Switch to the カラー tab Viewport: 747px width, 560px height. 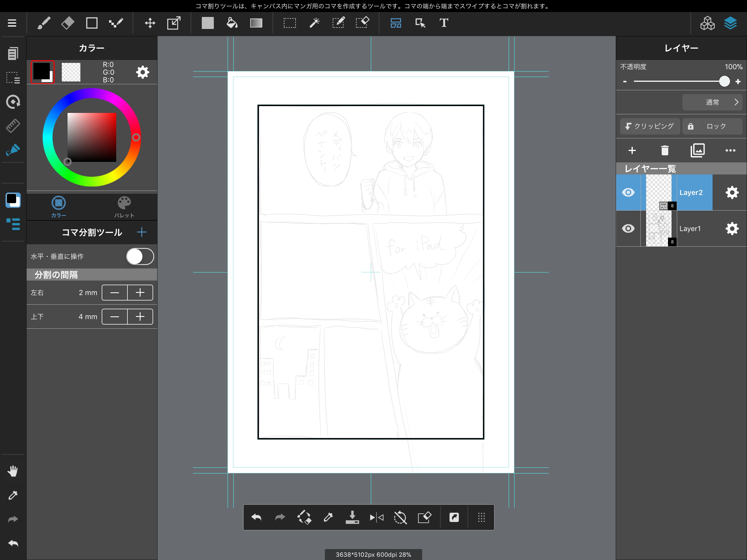[x=59, y=206]
